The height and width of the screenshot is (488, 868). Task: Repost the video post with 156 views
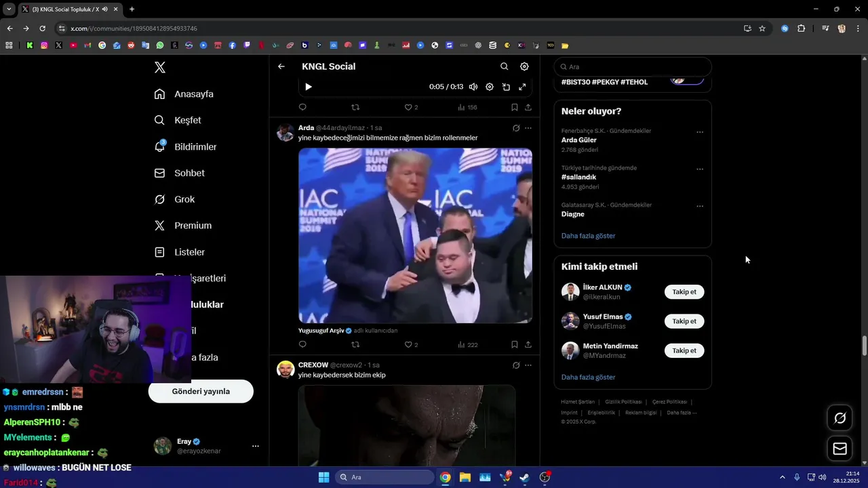tap(355, 107)
